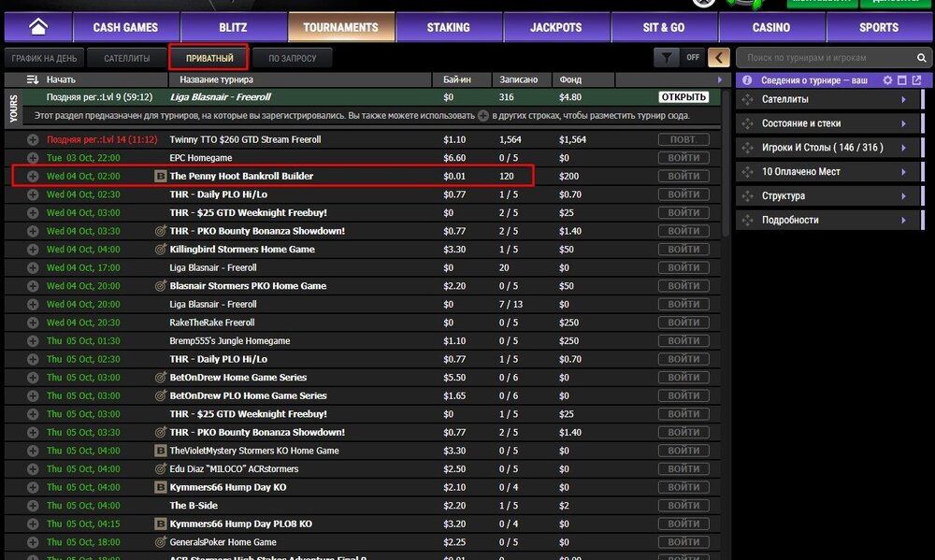Maximize the tournament info panel window icon
This screenshot has height=560, width=935.
(901, 81)
